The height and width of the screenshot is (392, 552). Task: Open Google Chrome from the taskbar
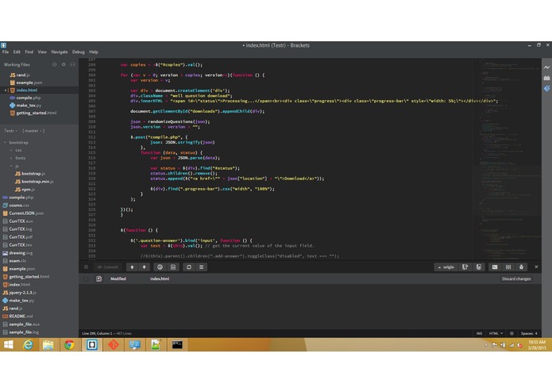[69, 345]
